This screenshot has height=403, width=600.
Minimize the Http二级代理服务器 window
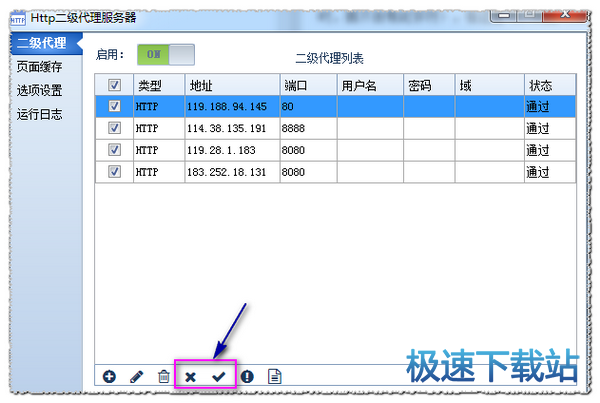tap(504, 15)
